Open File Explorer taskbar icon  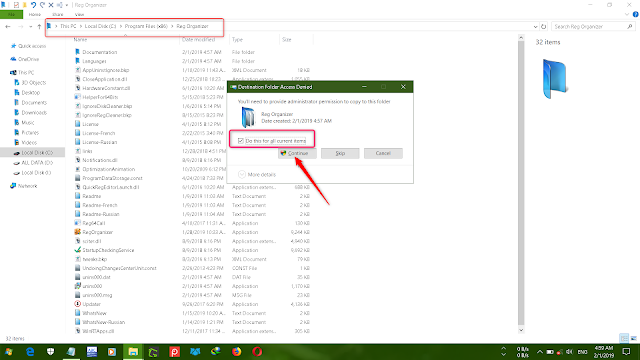133,352
